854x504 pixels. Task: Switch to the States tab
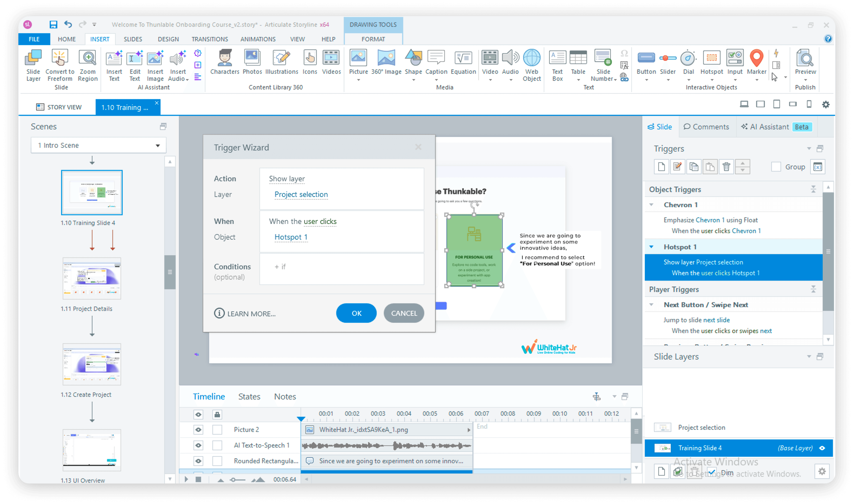(x=249, y=397)
